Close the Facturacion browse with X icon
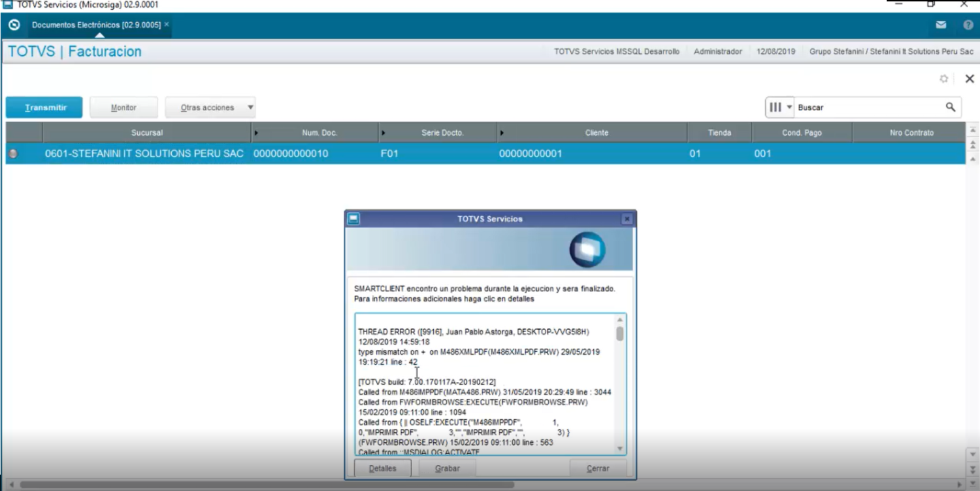The width and height of the screenshot is (980, 491). (970, 80)
